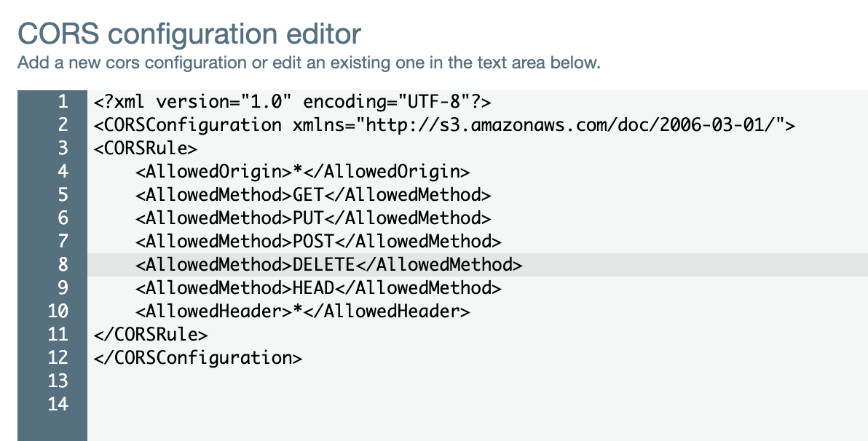Select the AllowedOrigin wildcard line
Viewport: 868px width, 441px height.
click(x=302, y=171)
